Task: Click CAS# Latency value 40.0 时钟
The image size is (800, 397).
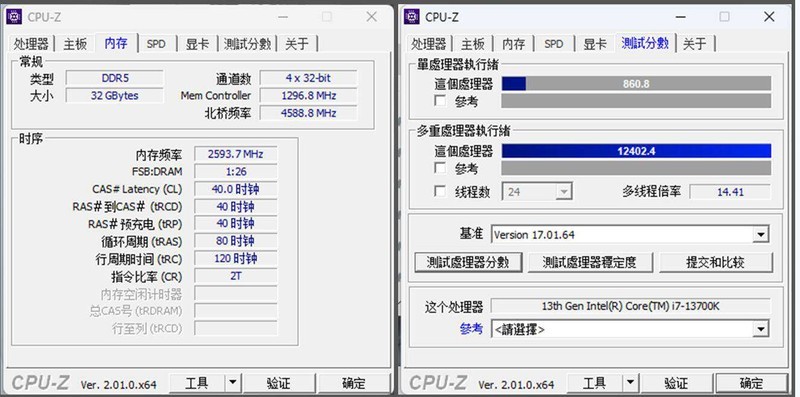Action: (x=236, y=189)
